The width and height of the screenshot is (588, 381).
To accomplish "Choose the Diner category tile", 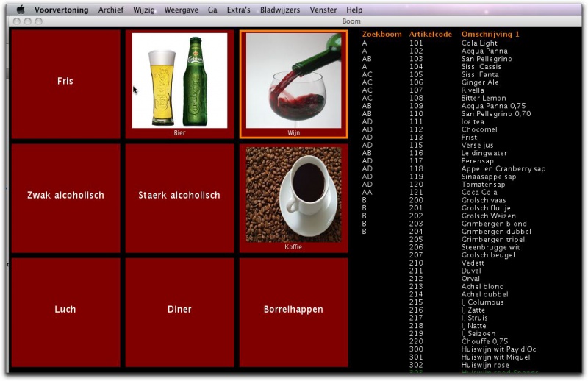I will tap(179, 310).
